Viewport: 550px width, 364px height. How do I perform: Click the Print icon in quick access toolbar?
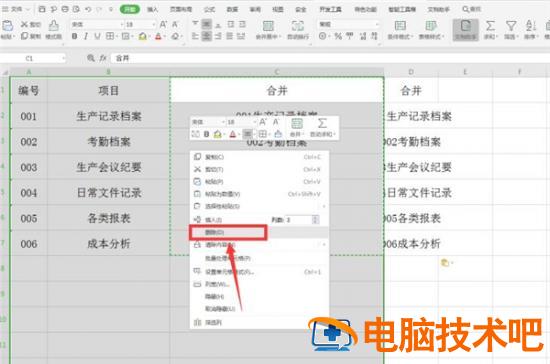(x=65, y=9)
